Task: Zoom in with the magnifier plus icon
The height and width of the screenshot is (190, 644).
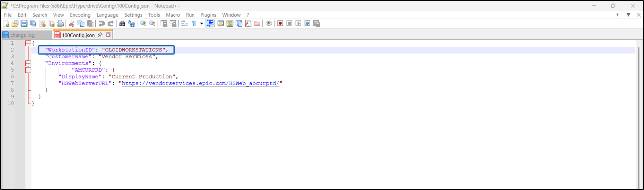Action: tap(143, 23)
